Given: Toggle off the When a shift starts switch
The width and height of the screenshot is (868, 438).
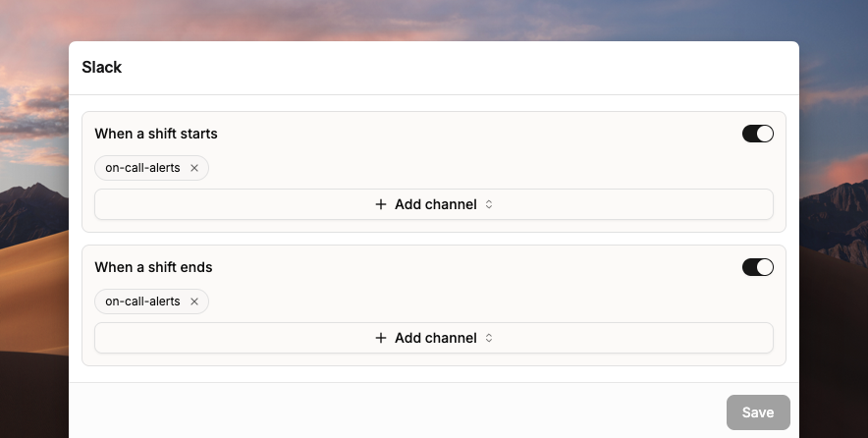Looking at the screenshot, I should coord(758,134).
